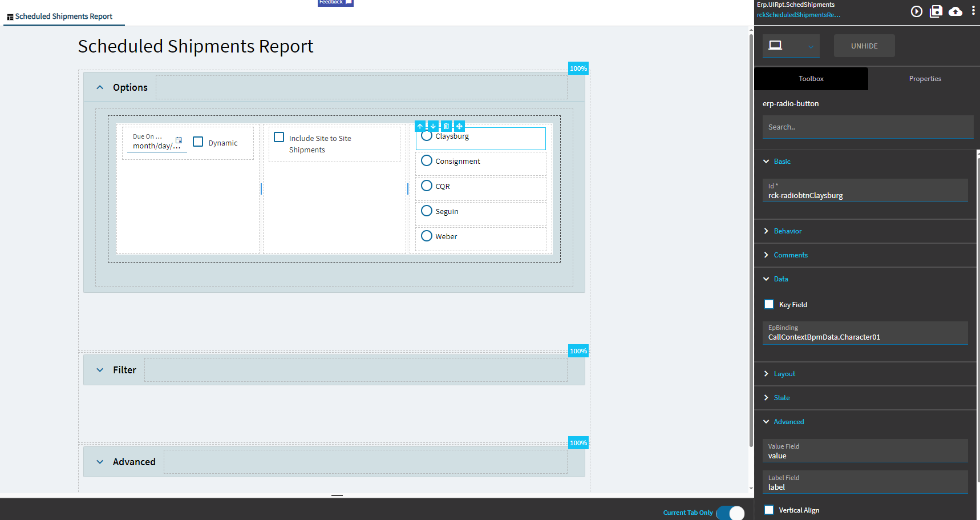Image resolution: width=980 pixels, height=520 pixels.
Task: Expand the Filter panel chevron
Action: [100, 370]
